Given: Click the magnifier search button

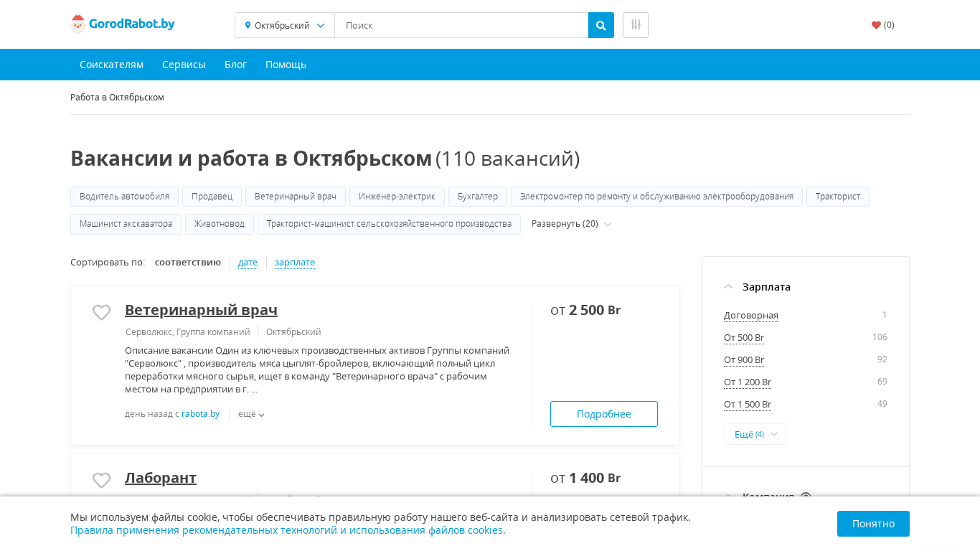Looking at the screenshot, I should click(600, 25).
